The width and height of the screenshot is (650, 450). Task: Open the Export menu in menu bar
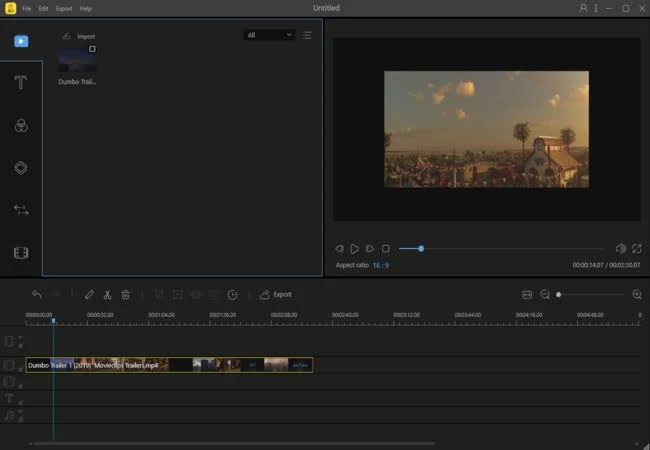click(64, 8)
